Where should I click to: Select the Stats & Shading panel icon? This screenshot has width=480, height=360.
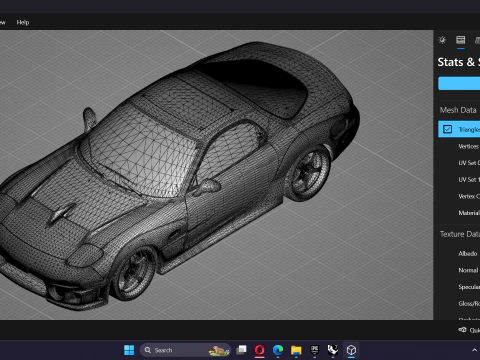[461, 40]
